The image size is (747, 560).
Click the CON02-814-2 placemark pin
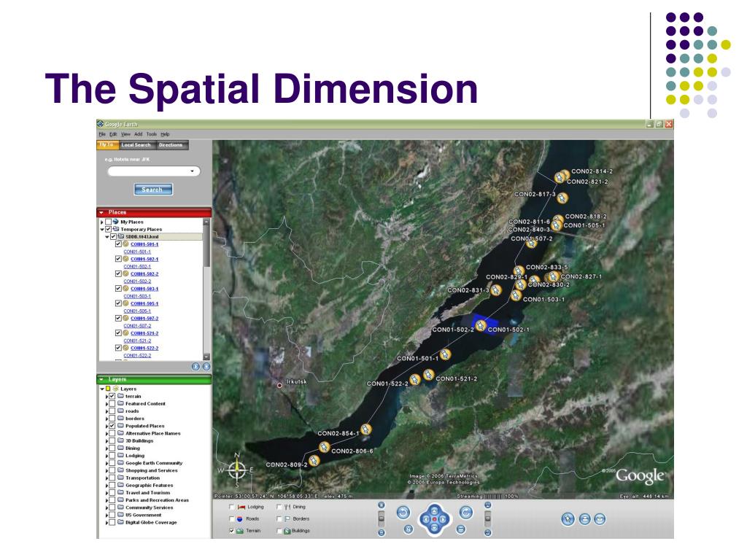[x=565, y=174]
